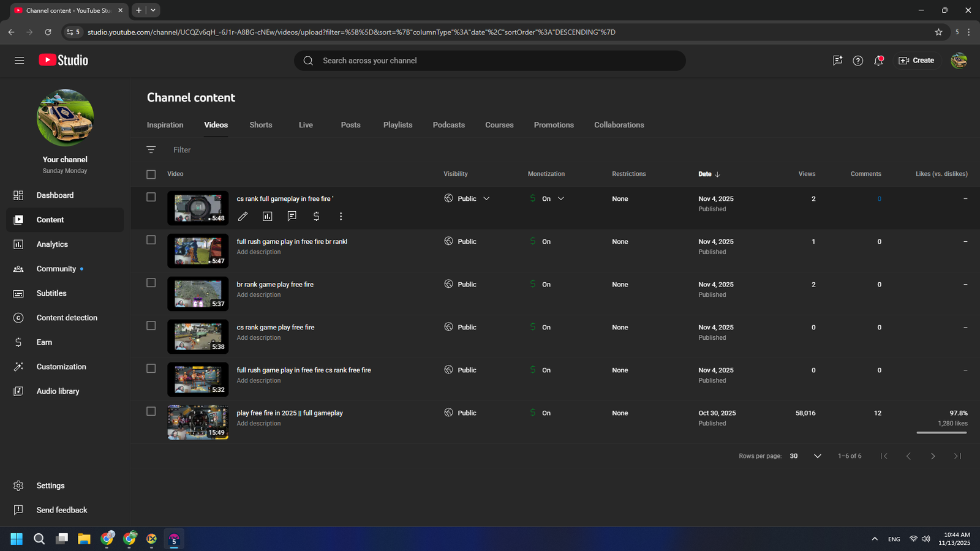Open the Playlists tab
The image size is (980, 551).
pos(398,125)
